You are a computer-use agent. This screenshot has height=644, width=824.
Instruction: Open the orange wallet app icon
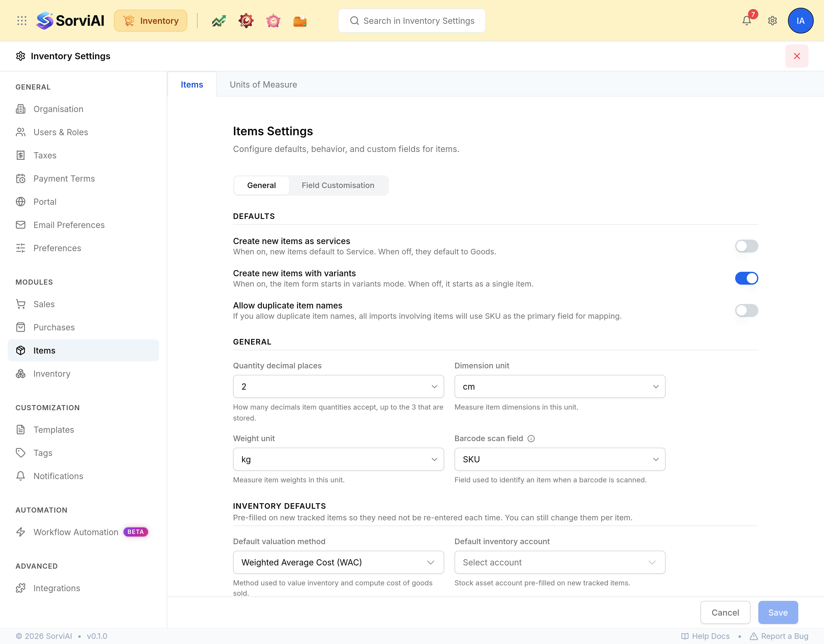(300, 21)
